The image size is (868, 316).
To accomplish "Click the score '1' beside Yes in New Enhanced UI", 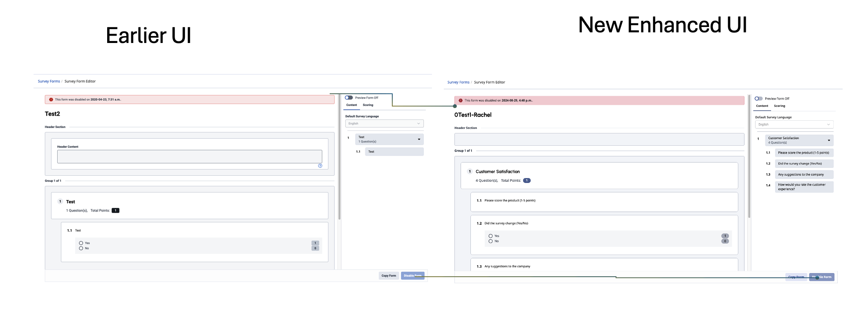I will point(725,236).
